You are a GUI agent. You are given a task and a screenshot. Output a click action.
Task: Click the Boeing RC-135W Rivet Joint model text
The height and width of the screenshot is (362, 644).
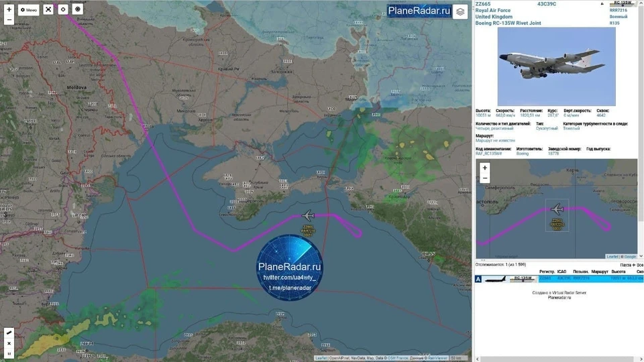(x=508, y=23)
